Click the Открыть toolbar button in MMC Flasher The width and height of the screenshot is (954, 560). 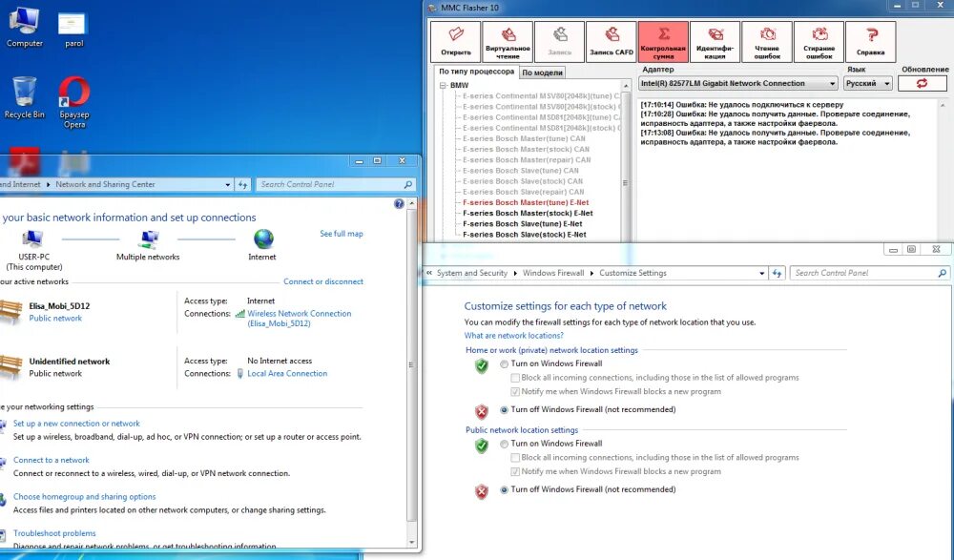(x=456, y=42)
